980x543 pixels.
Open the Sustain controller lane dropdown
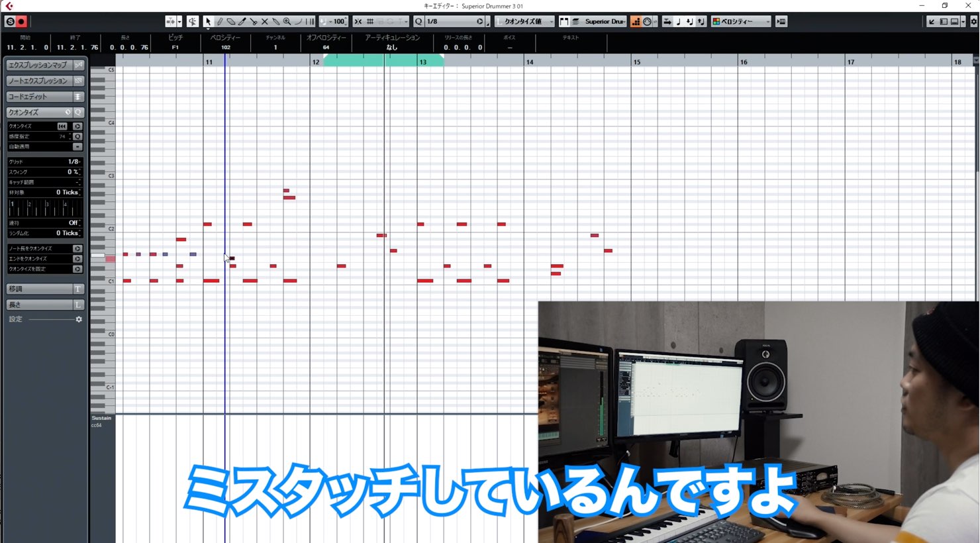[102, 418]
